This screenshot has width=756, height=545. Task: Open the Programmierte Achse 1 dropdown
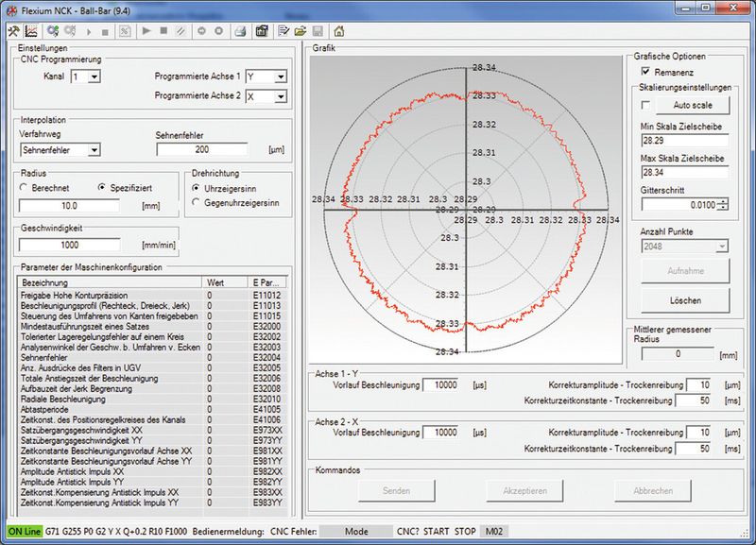pyautogui.click(x=281, y=77)
